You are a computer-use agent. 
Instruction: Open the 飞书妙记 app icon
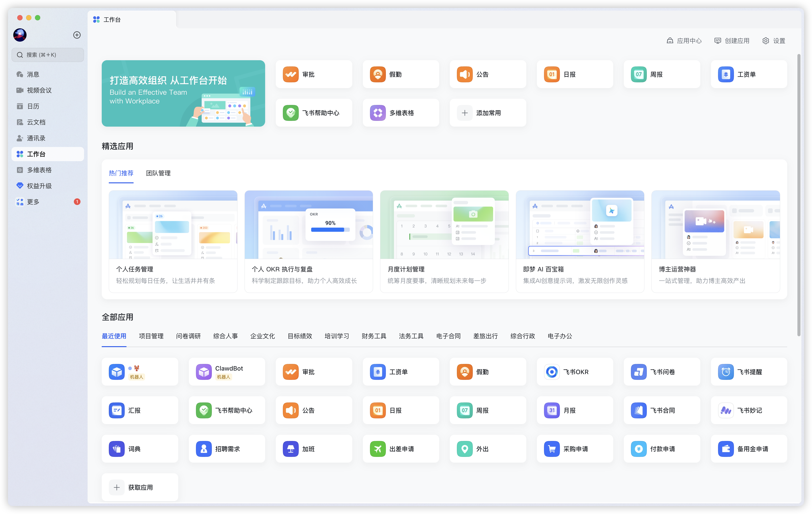tap(726, 410)
